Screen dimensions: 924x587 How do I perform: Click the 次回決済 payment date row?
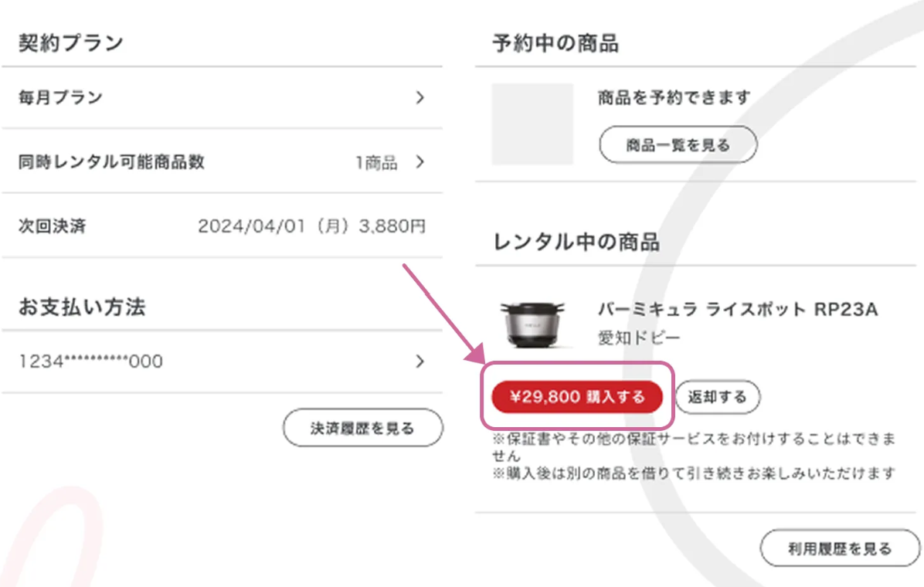click(x=54, y=226)
